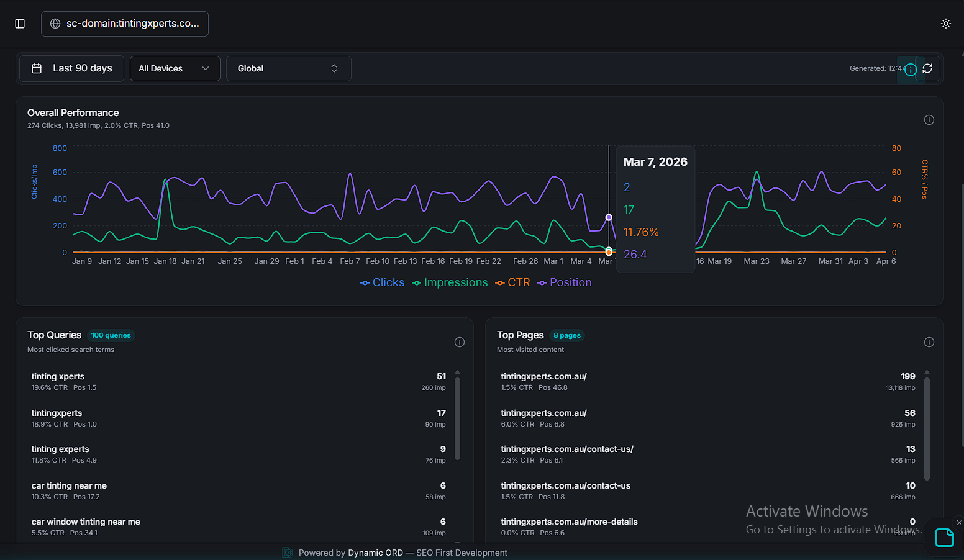Toggle the Clicks series in the chart legend

382,282
